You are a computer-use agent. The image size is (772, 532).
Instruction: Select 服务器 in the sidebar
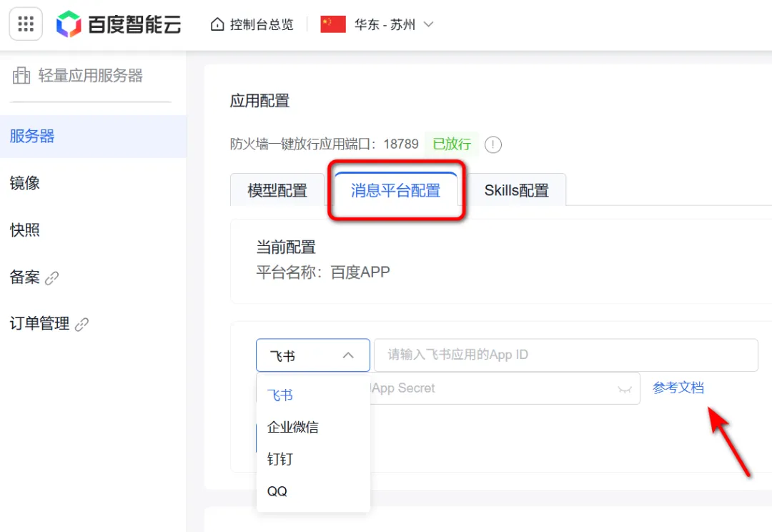coord(93,137)
